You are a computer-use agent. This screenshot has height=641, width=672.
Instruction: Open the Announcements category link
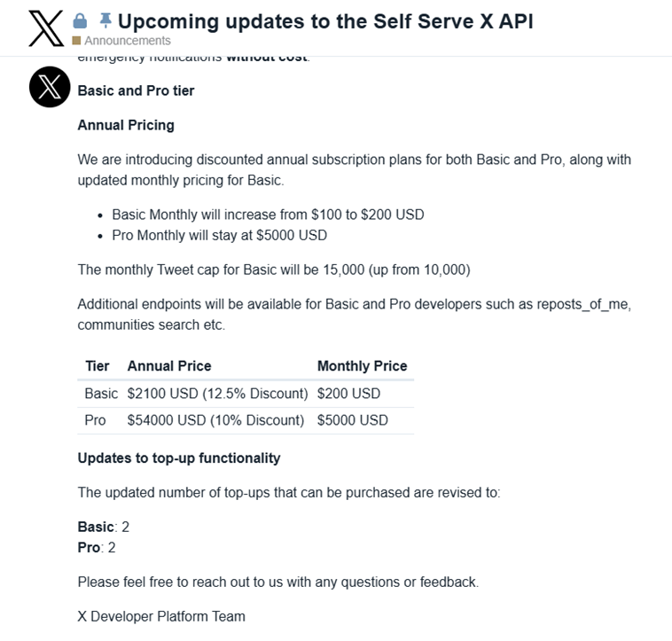[x=128, y=41]
